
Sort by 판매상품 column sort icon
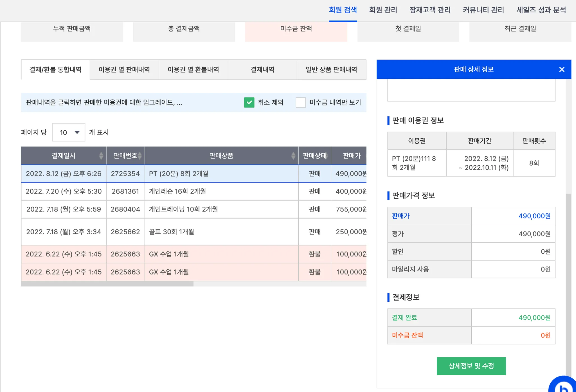point(293,156)
